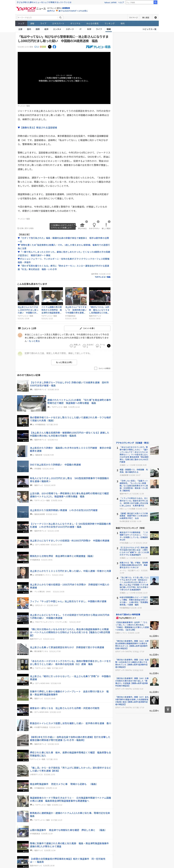Open the 国内 category
The width and height of the screenshot is (174, 868).
pos(29,29)
